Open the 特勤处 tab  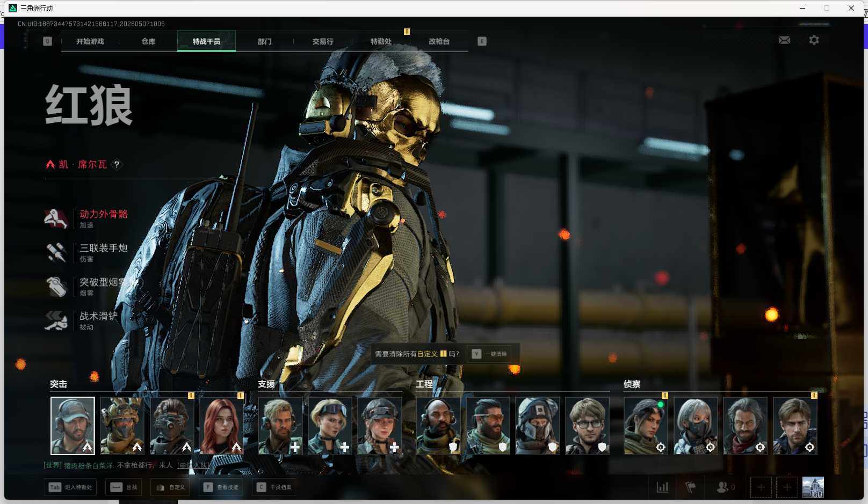coord(381,41)
